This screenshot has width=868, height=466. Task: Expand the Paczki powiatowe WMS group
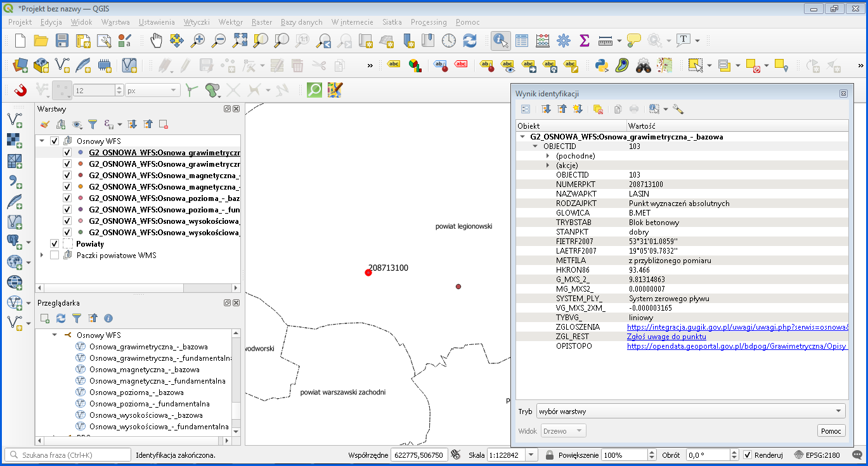[x=42, y=255]
